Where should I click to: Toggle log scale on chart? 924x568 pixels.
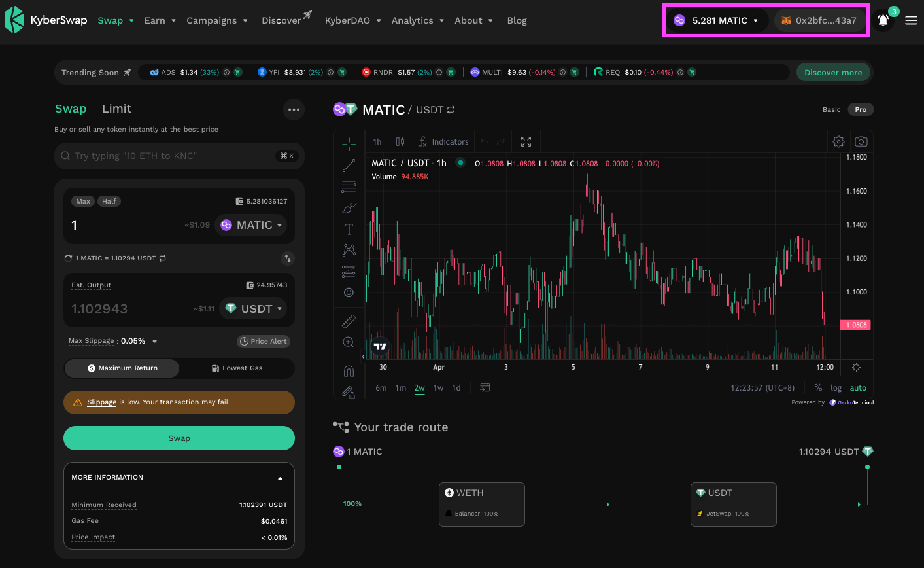836,388
